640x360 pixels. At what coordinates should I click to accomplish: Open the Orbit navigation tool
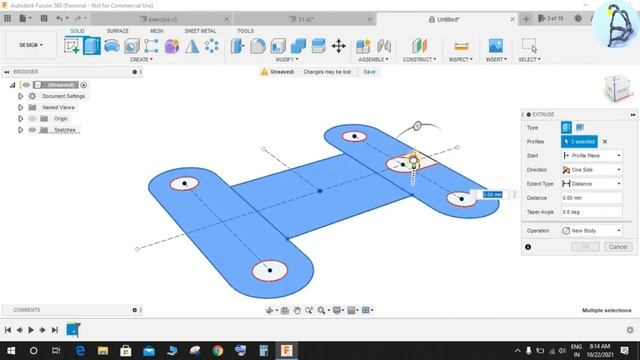click(269, 310)
